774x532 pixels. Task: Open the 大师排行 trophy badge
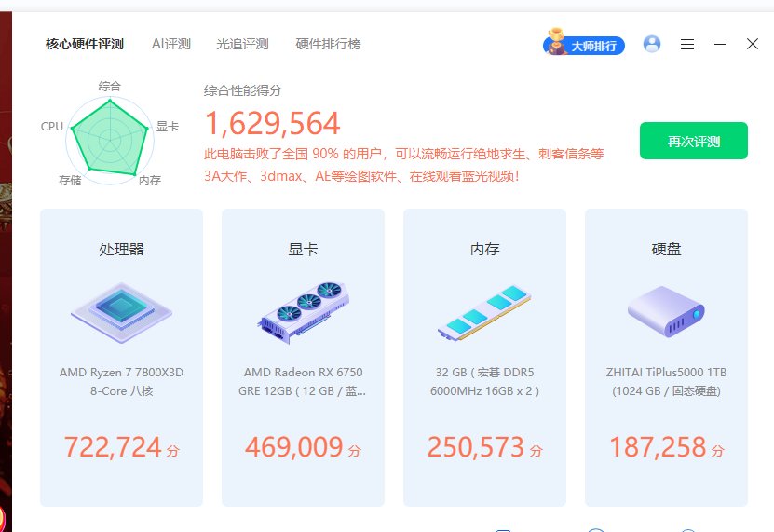click(584, 43)
